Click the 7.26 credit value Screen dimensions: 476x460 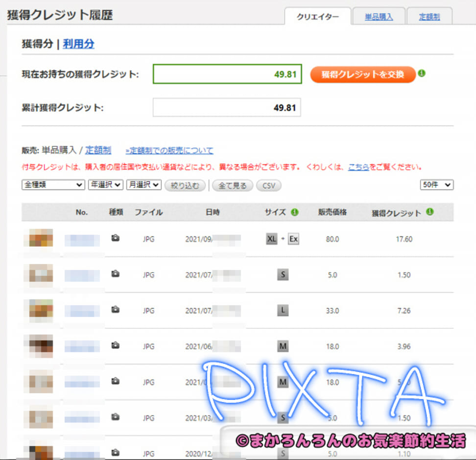(404, 311)
